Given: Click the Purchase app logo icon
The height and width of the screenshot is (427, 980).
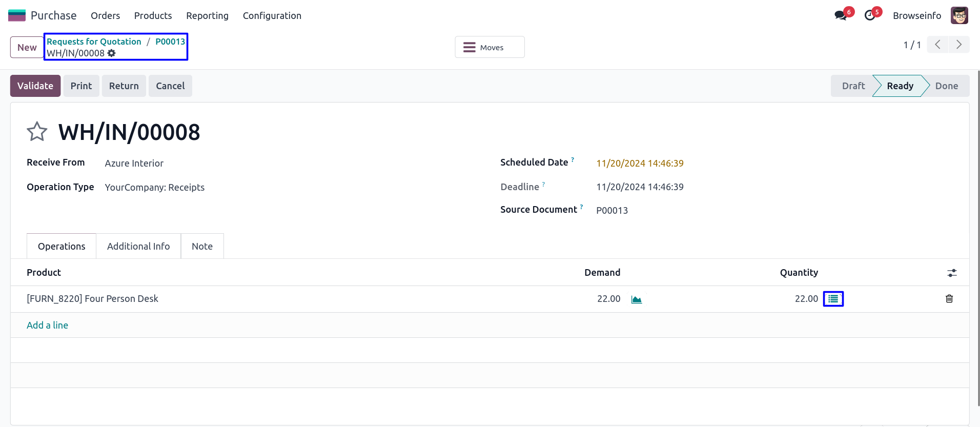Looking at the screenshot, I should point(17,15).
